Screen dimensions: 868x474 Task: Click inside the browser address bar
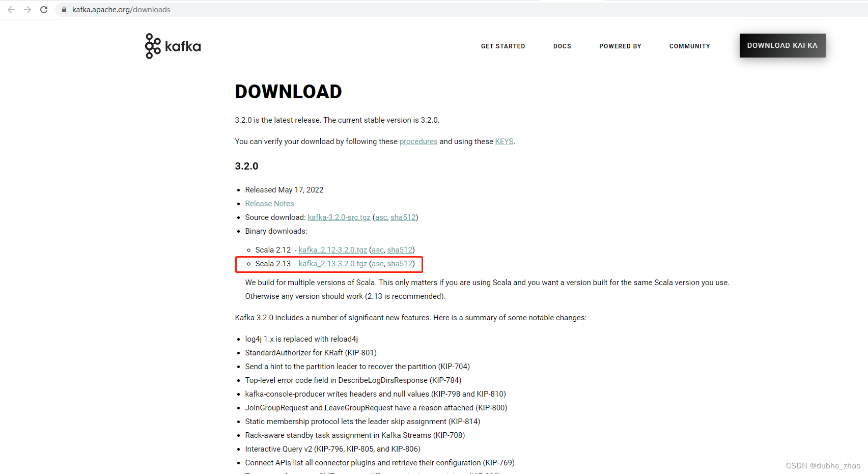pos(204,9)
